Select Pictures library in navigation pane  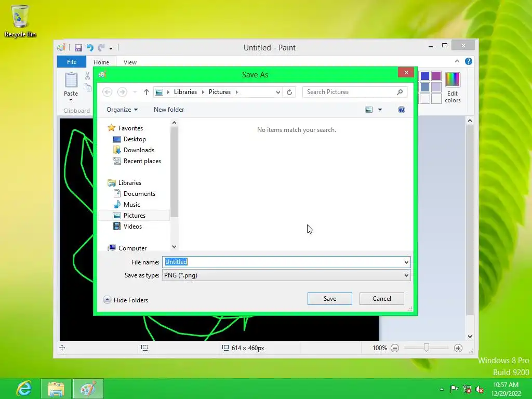pyautogui.click(x=134, y=216)
